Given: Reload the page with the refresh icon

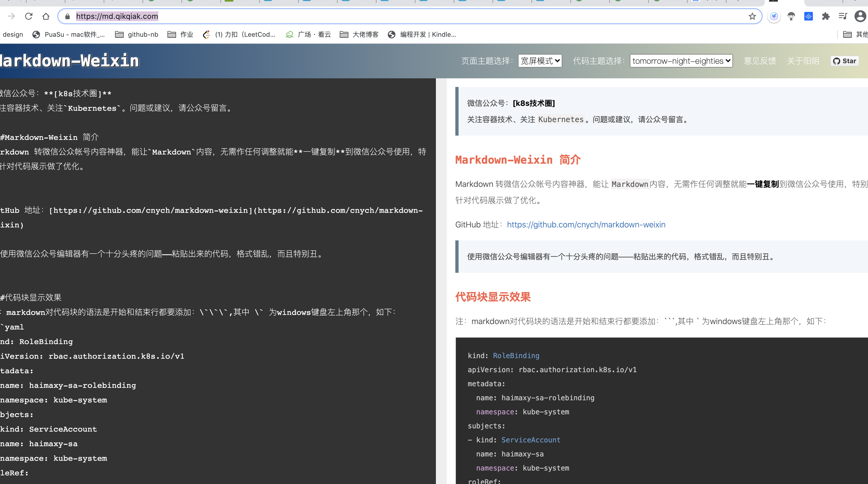Looking at the screenshot, I should click(29, 16).
